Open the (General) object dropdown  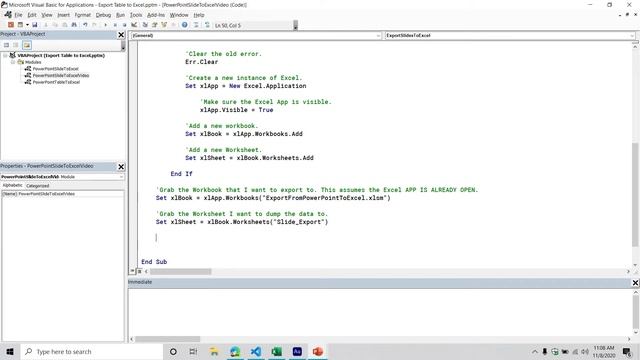[x=378, y=36]
